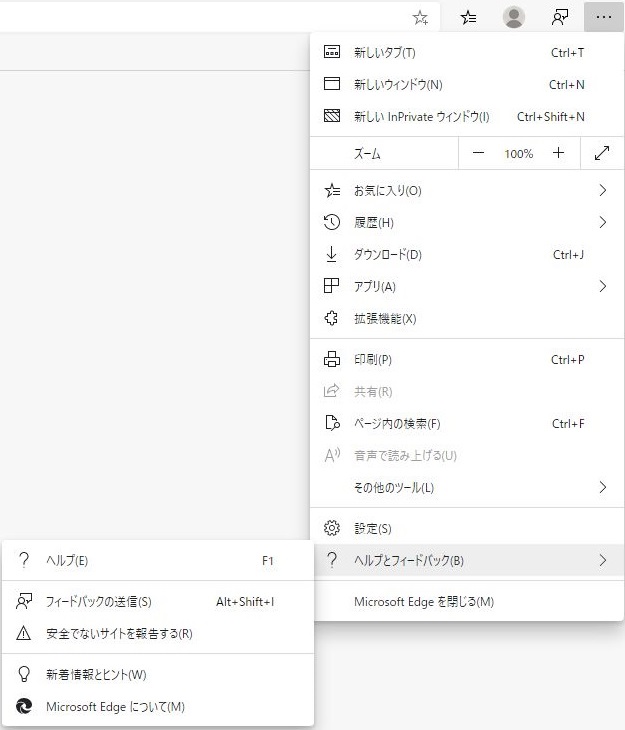
Task: Click the Microsoft Edge logo icon
Action: tap(24, 706)
